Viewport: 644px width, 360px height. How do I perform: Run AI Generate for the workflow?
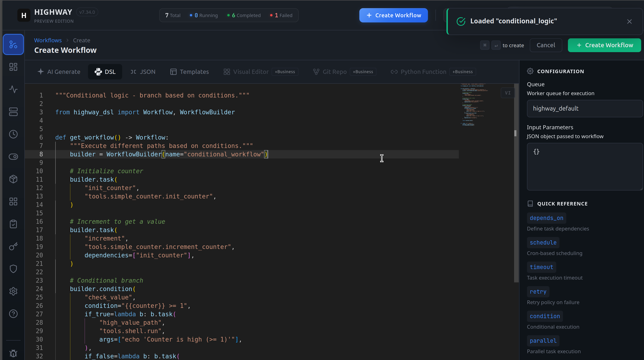(x=59, y=72)
